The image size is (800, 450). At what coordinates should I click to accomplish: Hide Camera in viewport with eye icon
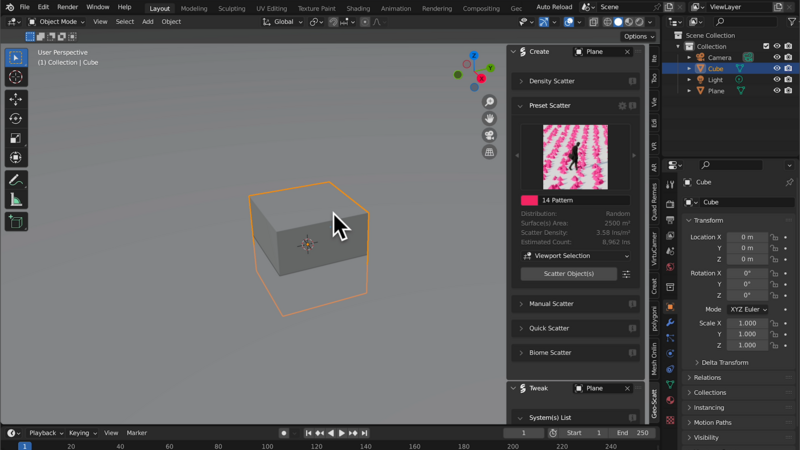(777, 58)
